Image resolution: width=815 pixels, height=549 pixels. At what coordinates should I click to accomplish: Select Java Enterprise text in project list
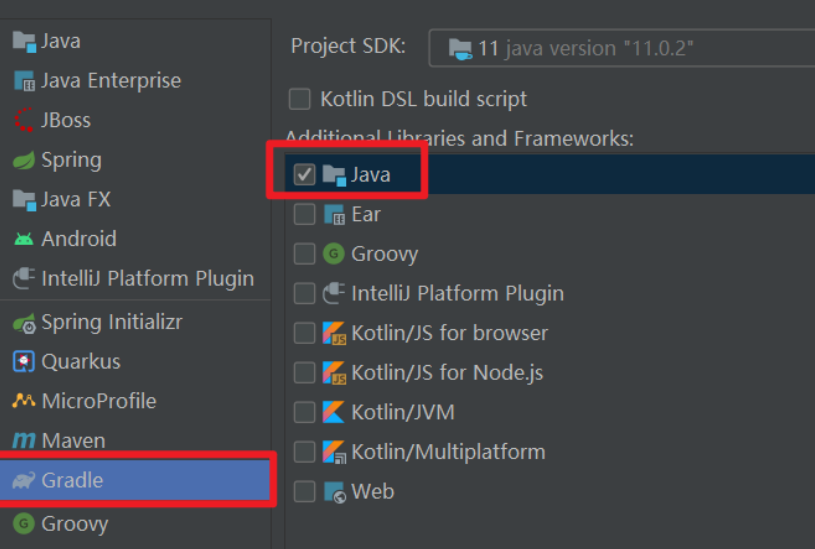point(111,81)
